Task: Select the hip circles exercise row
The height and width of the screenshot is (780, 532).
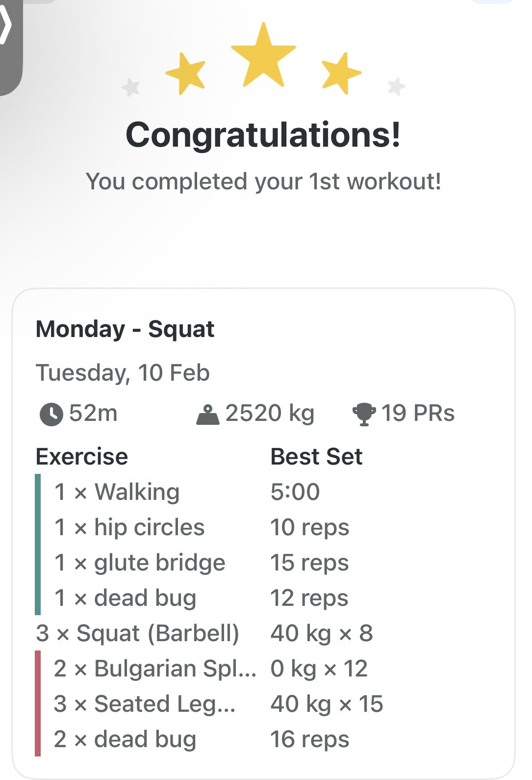Action: click(x=129, y=527)
